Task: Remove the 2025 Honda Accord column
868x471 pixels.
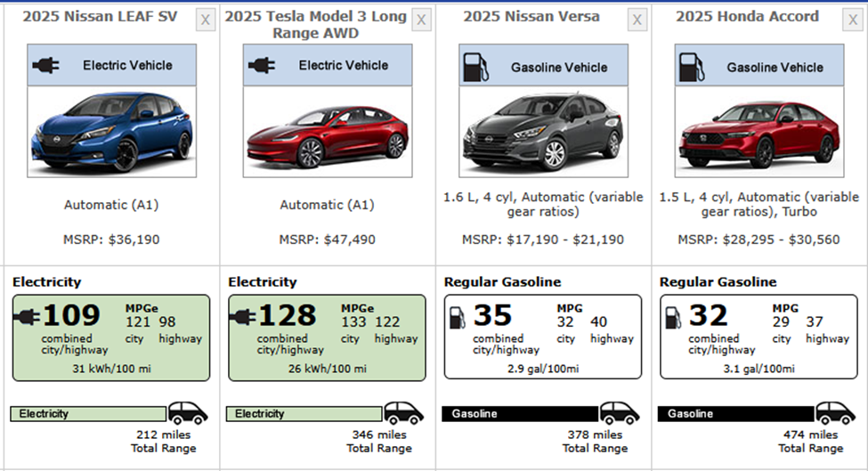Action: tap(853, 20)
